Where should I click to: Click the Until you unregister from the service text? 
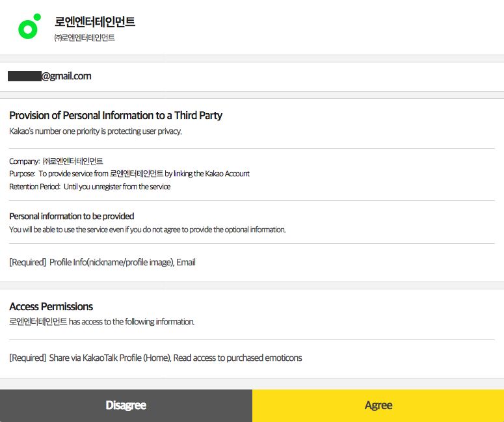117,187
